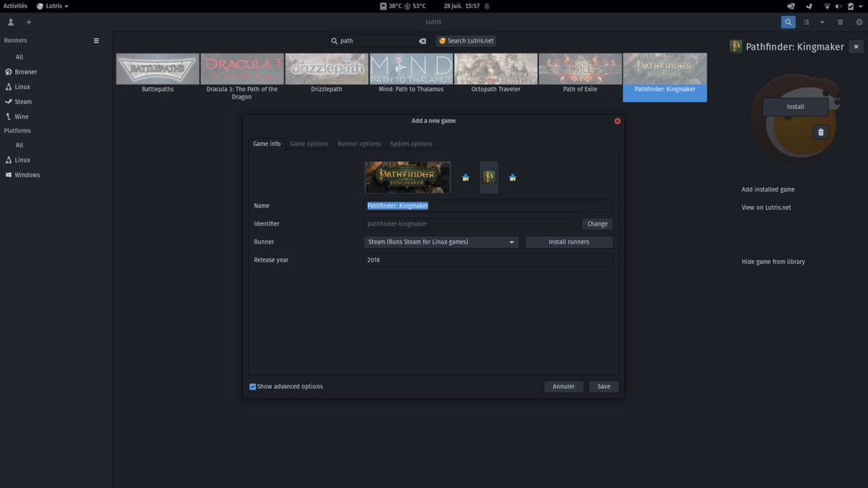Click the search field containing 'path'
Screen dimensions: 868x488
pos(378,41)
